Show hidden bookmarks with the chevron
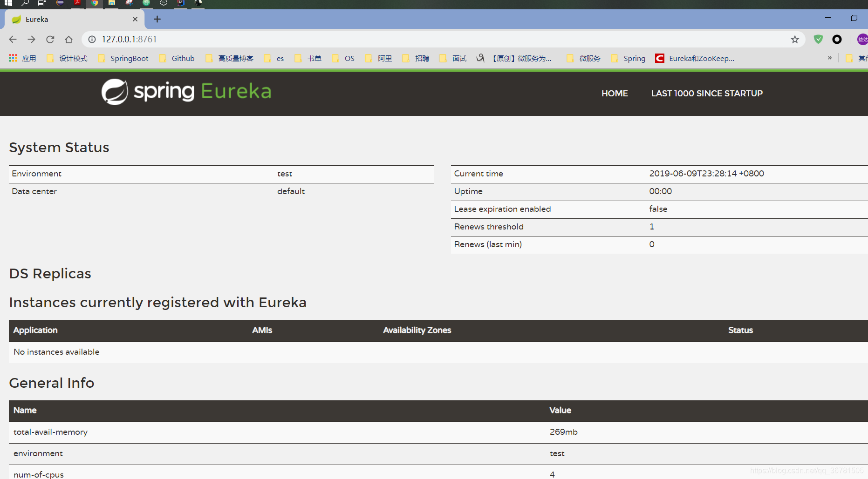 (830, 58)
